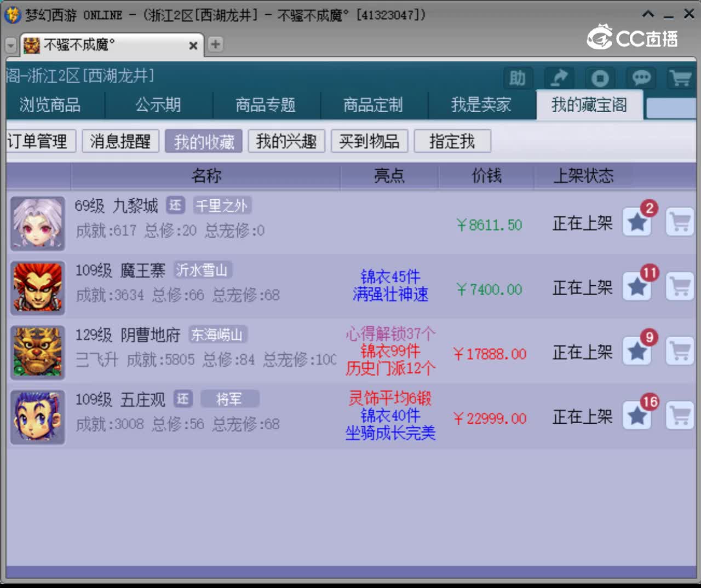The width and height of the screenshot is (701, 588).
Task: Toggle favorite star for 129级 阴曹地府 listing
Action: coord(637,351)
